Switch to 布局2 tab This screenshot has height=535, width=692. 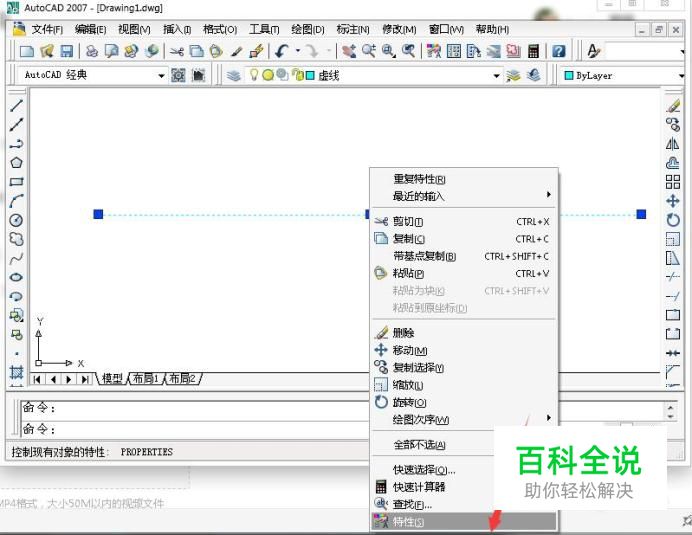tap(182, 378)
